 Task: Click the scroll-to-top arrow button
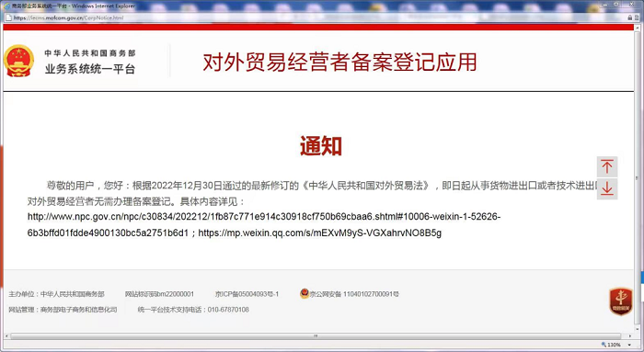607,166
